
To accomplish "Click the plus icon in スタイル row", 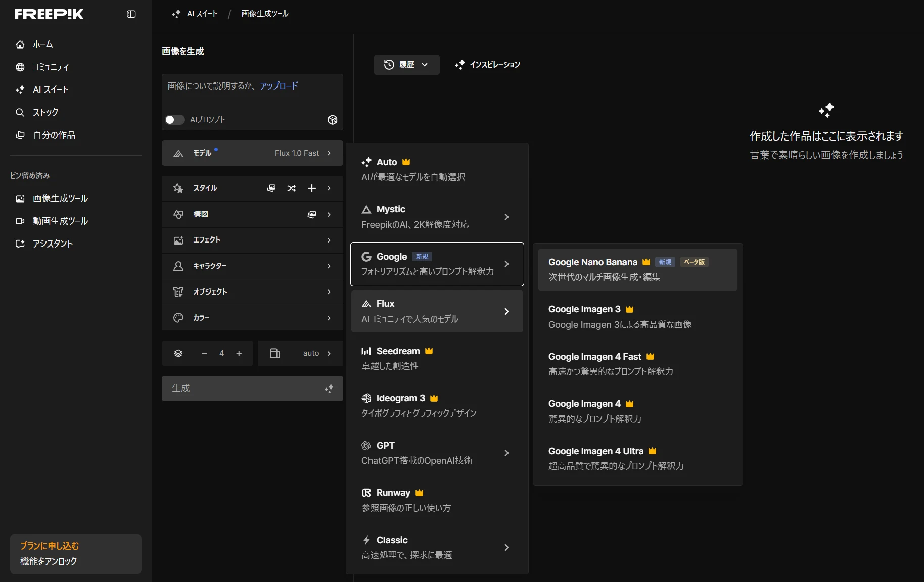I will 312,188.
